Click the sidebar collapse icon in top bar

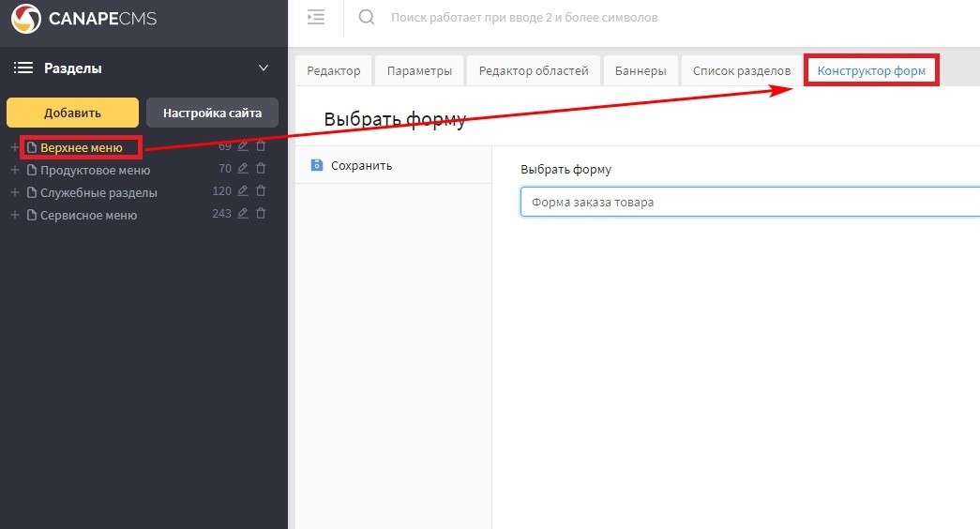point(316,17)
